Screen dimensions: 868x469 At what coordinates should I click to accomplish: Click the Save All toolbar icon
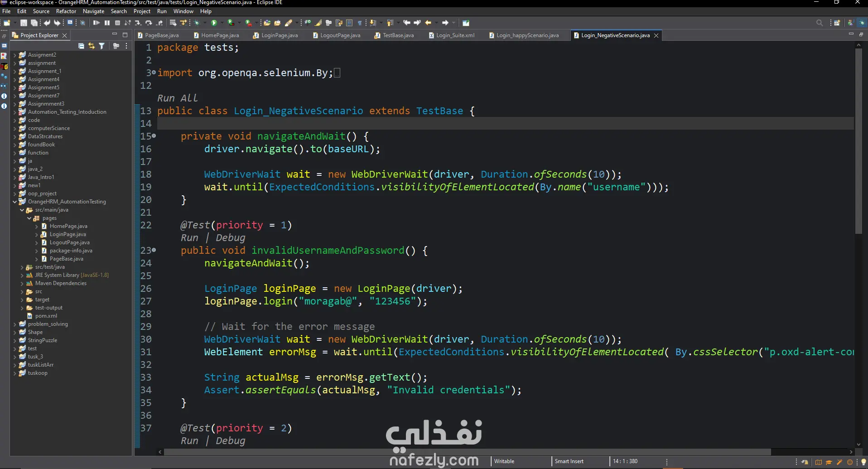tap(34, 23)
